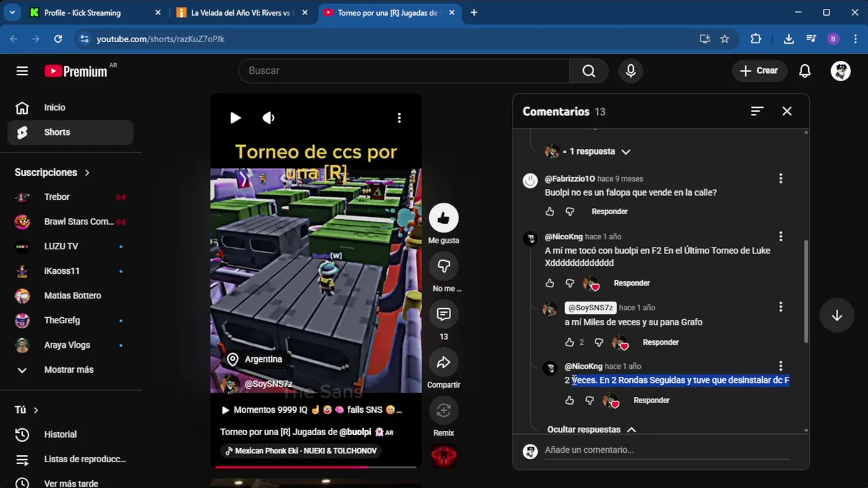Close the Comentarios panel
Image resolution: width=868 pixels, height=488 pixels.
point(787,111)
